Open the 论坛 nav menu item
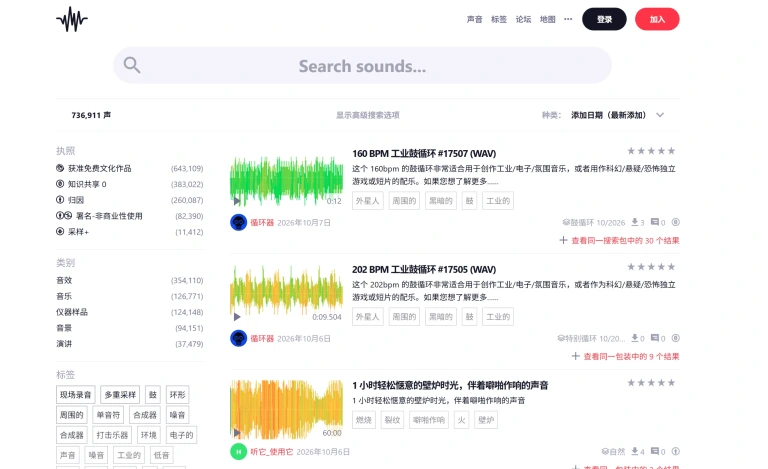 (x=523, y=19)
